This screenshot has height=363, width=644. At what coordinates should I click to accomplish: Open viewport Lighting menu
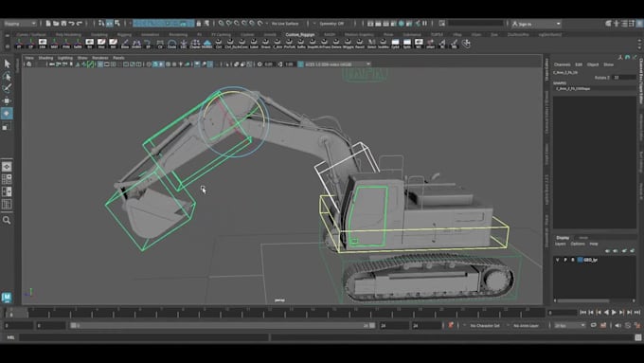[x=65, y=58]
